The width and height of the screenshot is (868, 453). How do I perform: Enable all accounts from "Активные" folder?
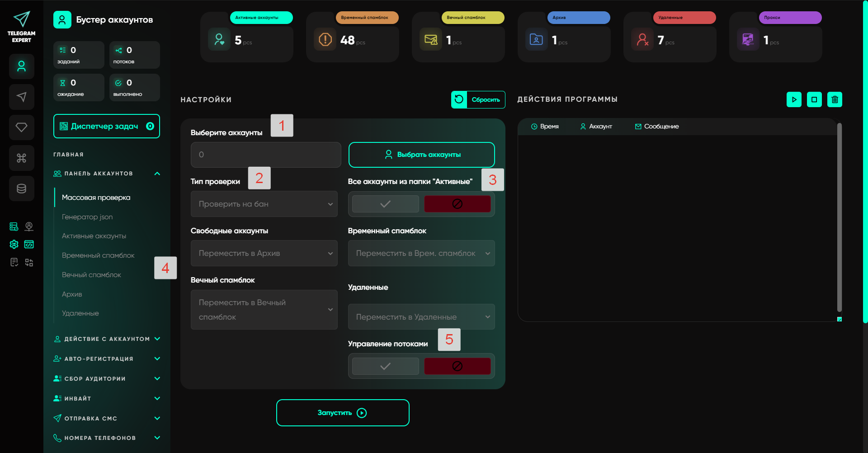click(x=385, y=204)
